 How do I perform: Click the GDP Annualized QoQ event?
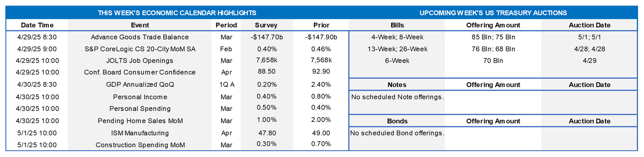coord(140,85)
